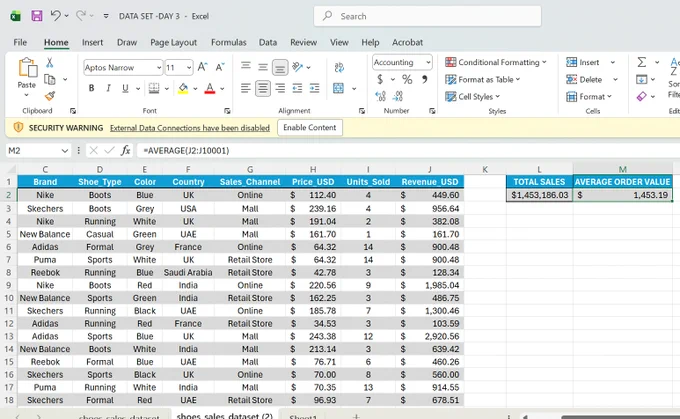Open the Borders icon
Image resolution: width=680 pixels, height=419 pixels.
154,88
